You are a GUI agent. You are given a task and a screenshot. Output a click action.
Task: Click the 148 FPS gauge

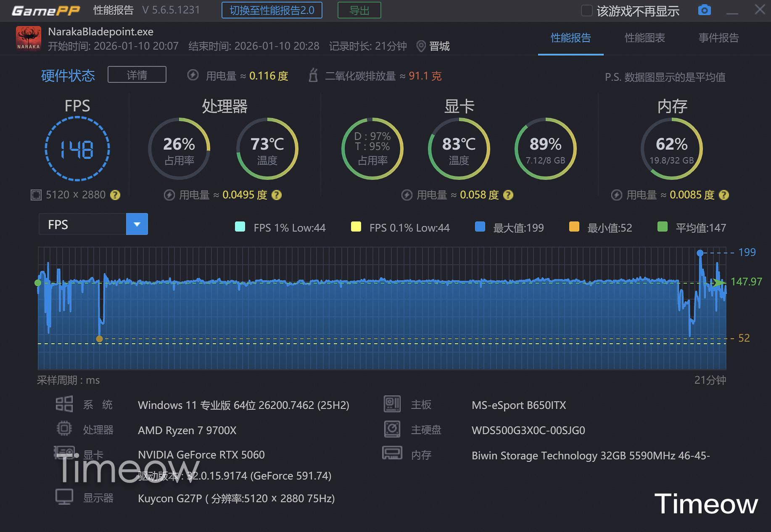coord(77,149)
